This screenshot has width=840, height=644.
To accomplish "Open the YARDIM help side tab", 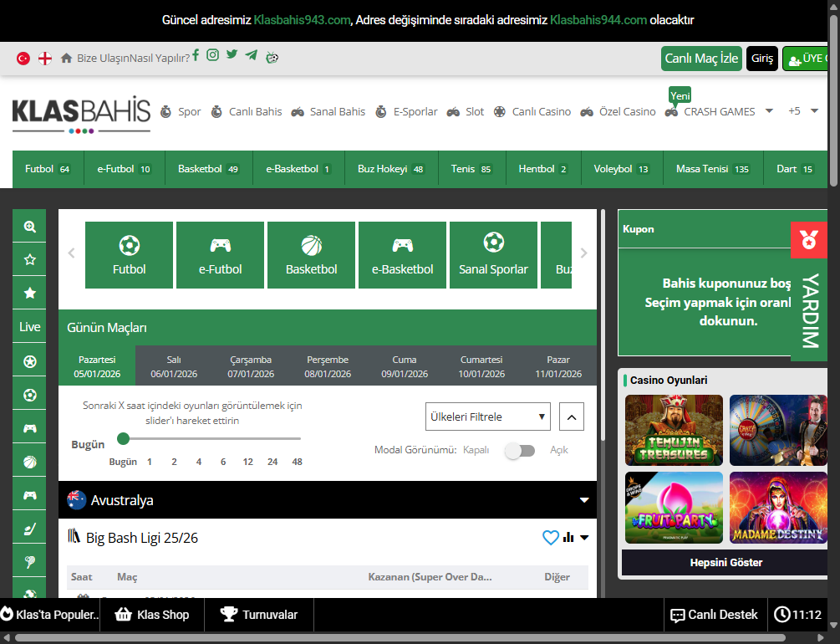I will 810,311.
